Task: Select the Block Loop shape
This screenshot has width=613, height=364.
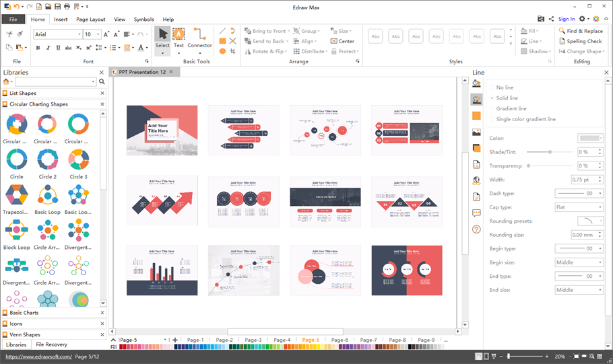Action: click(16, 231)
